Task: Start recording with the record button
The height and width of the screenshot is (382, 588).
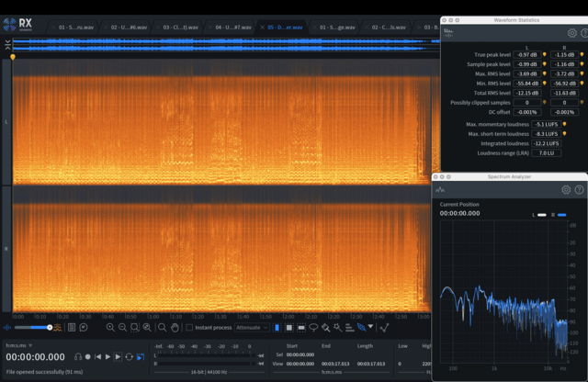Action: click(88, 357)
